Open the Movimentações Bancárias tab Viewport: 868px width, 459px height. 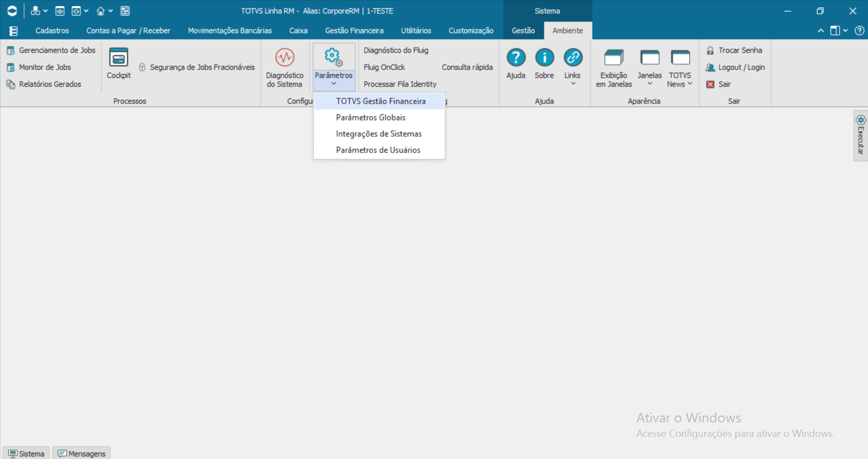pyautogui.click(x=230, y=31)
